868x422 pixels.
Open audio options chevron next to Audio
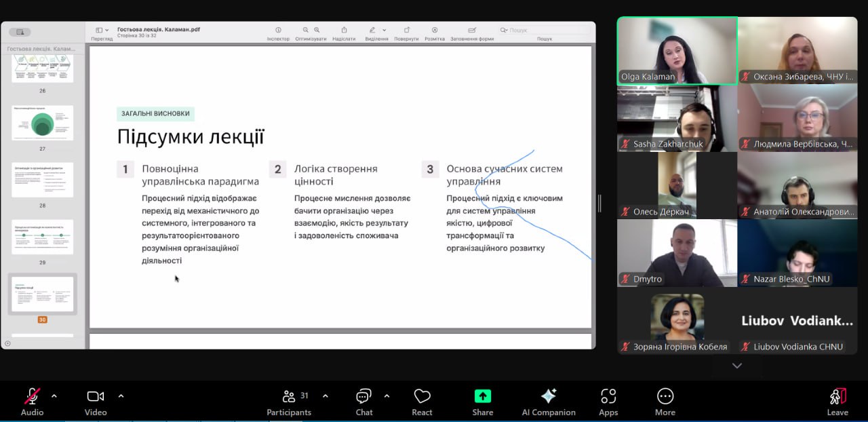pos(54,396)
